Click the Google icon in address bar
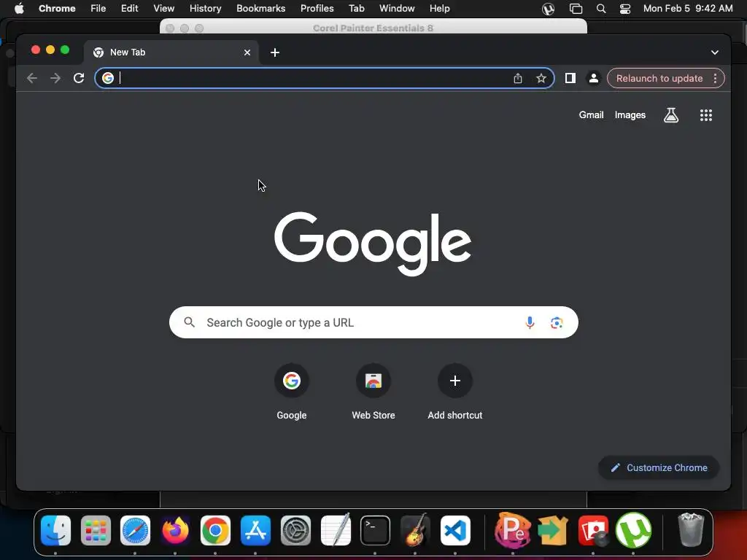The height and width of the screenshot is (560, 747). 108,78
